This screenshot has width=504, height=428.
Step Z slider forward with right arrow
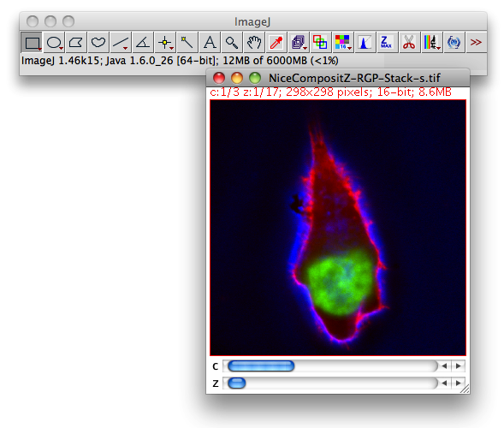[x=459, y=383]
